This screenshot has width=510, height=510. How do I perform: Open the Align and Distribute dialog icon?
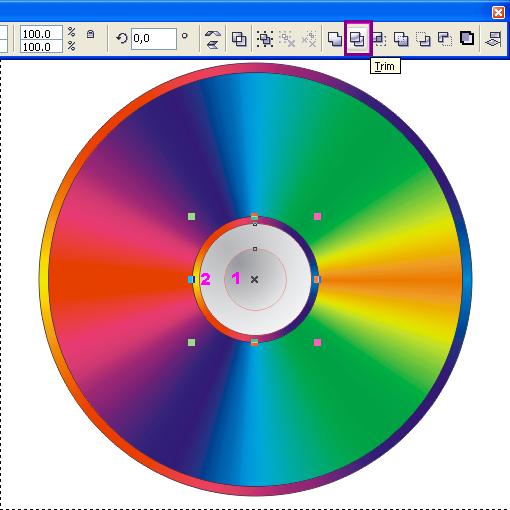(x=494, y=39)
